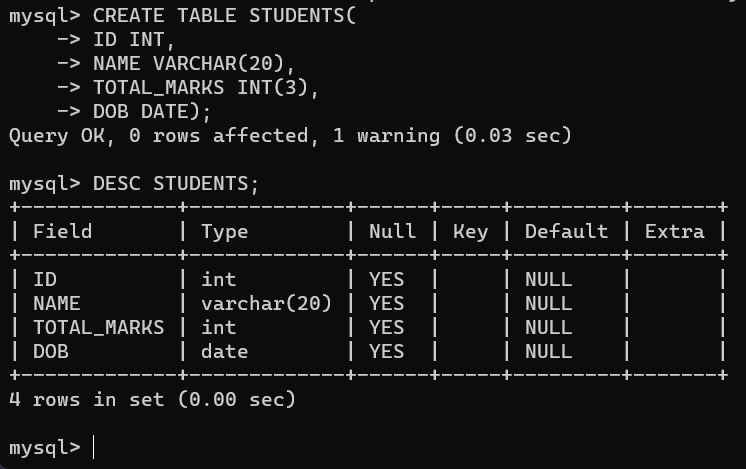Viewport: 746px width, 469px height.
Task: Click the TOTAL_MARKS field row entry
Action: [98, 327]
